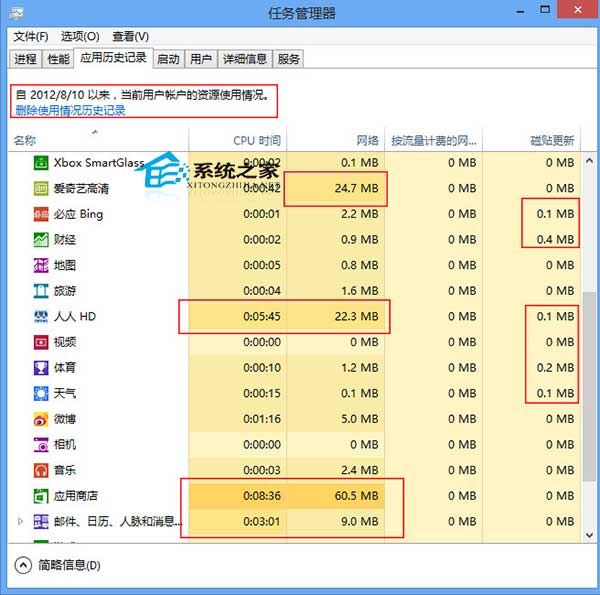
Task: Click the 删除使用情况历史记录 link
Action: click(x=70, y=111)
